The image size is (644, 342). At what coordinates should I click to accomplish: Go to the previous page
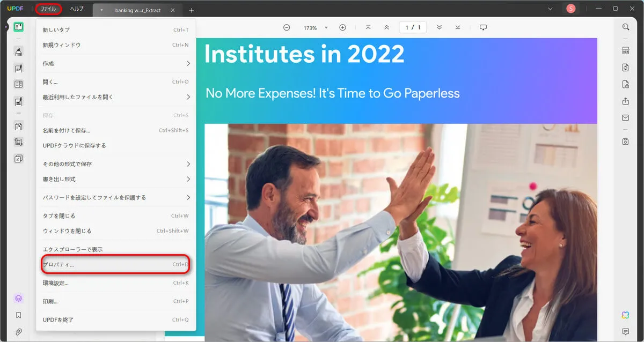[x=386, y=28]
